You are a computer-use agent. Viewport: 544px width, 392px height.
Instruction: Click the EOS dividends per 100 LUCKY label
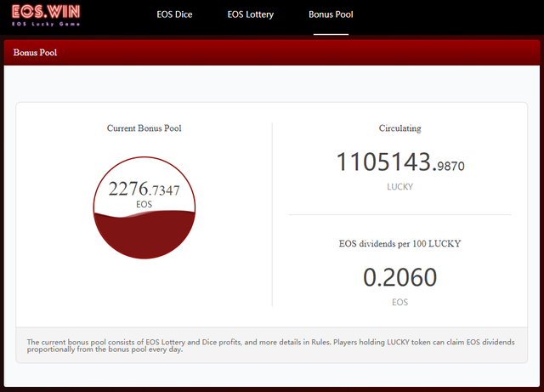(400, 243)
